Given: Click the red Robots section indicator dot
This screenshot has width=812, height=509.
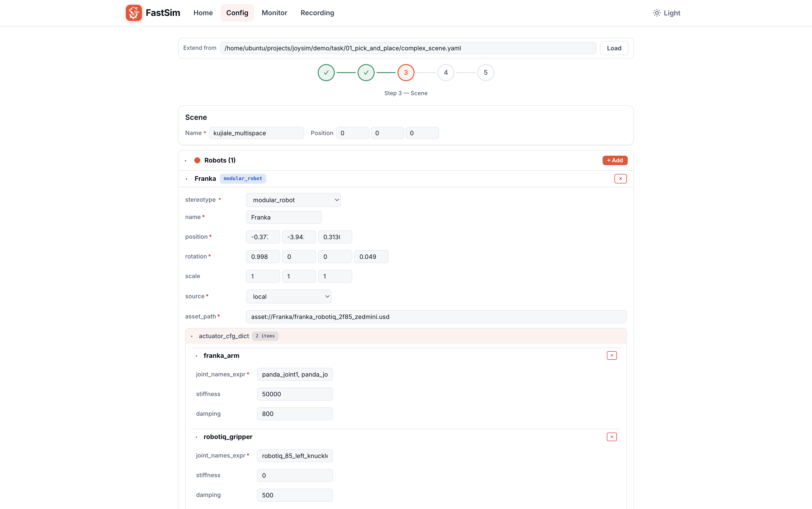Looking at the screenshot, I should [x=197, y=160].
